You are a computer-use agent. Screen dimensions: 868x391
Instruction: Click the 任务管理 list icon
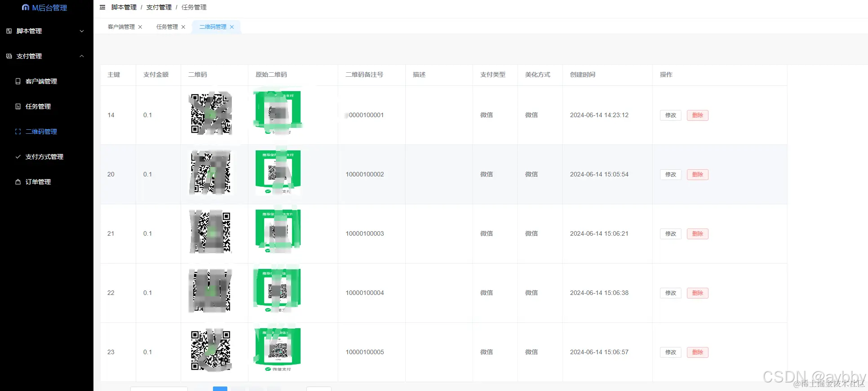pos(18,106)
